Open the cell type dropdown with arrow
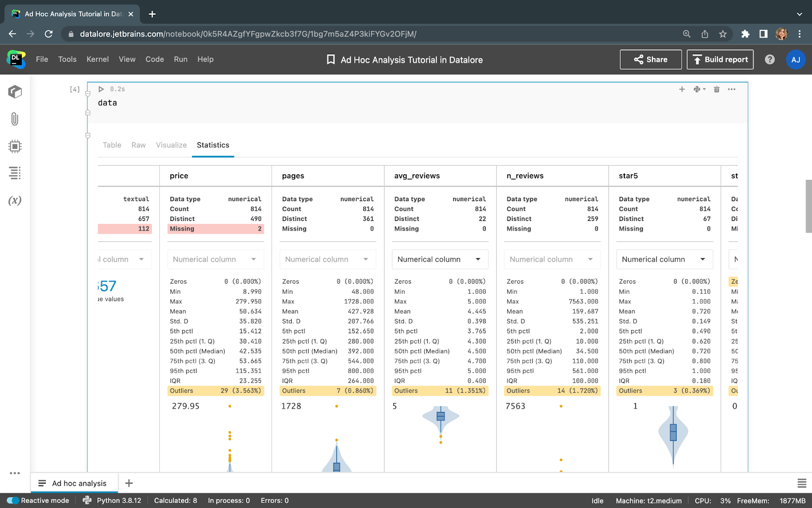This screenshot has height=508, width=812. (699, 89)
